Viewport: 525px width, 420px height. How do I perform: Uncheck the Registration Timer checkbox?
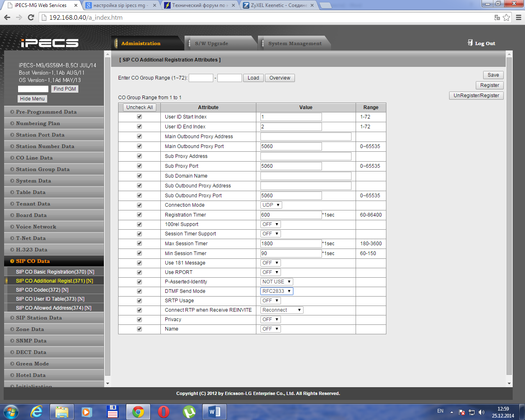(139, 215)
